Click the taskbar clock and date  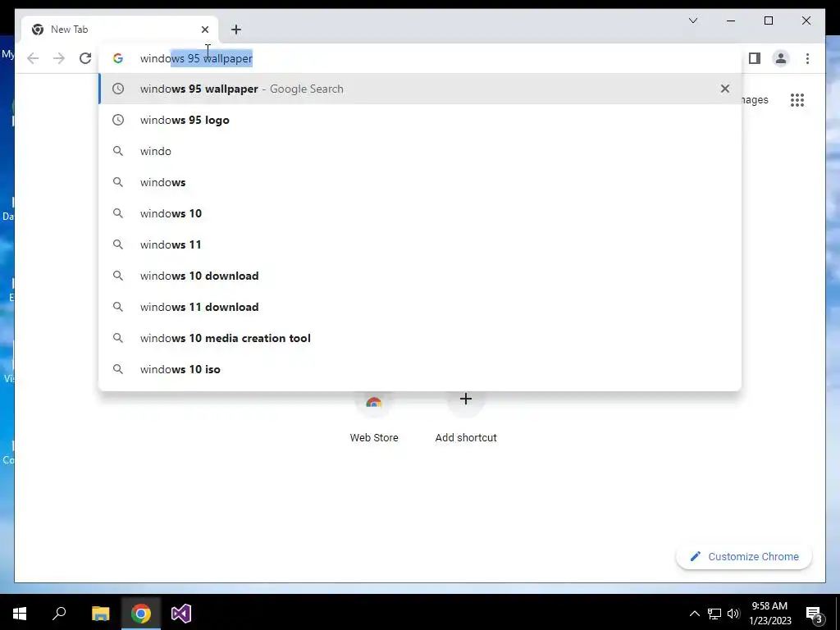point(769,614)
